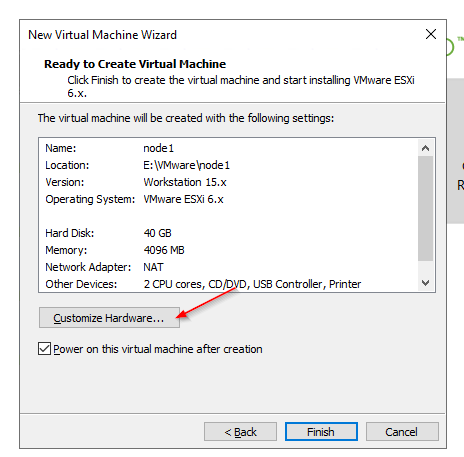This screenshot has height=457, width=464.
Task: Uncheck Power on this virtual machine checkbox
Action: [44, 349]
